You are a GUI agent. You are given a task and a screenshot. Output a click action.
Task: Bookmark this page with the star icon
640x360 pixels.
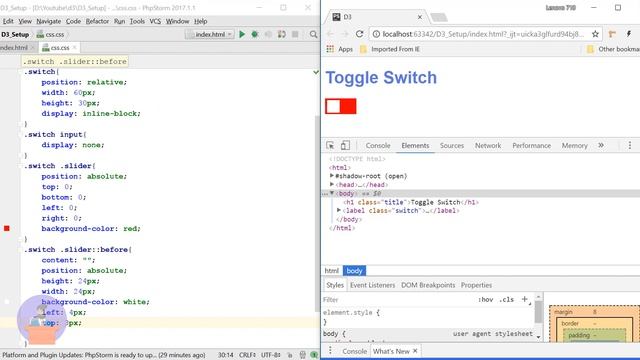[x=595, y=34]
